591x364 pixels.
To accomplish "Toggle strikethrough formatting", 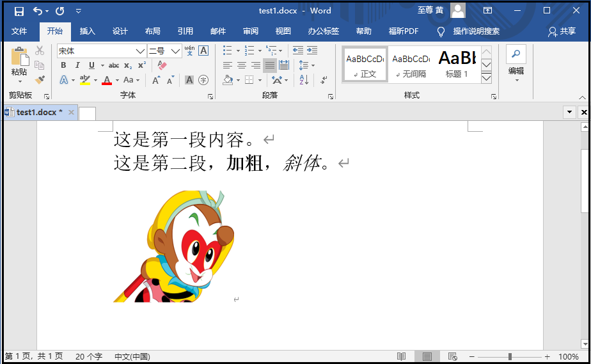I will pyautogui.click(x=114, y=65).
